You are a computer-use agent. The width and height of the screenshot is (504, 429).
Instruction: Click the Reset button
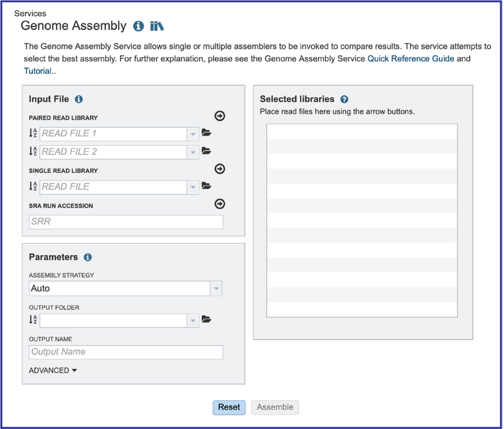click(x=229, y=407)
